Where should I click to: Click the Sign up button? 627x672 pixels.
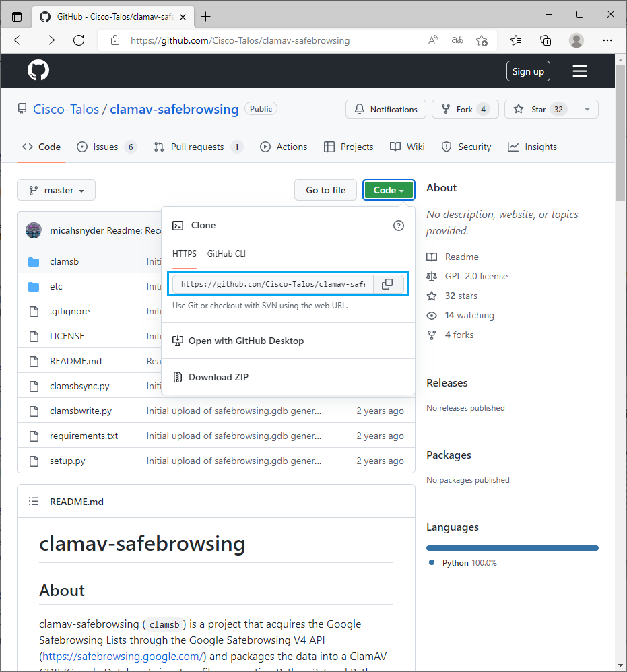528,71
